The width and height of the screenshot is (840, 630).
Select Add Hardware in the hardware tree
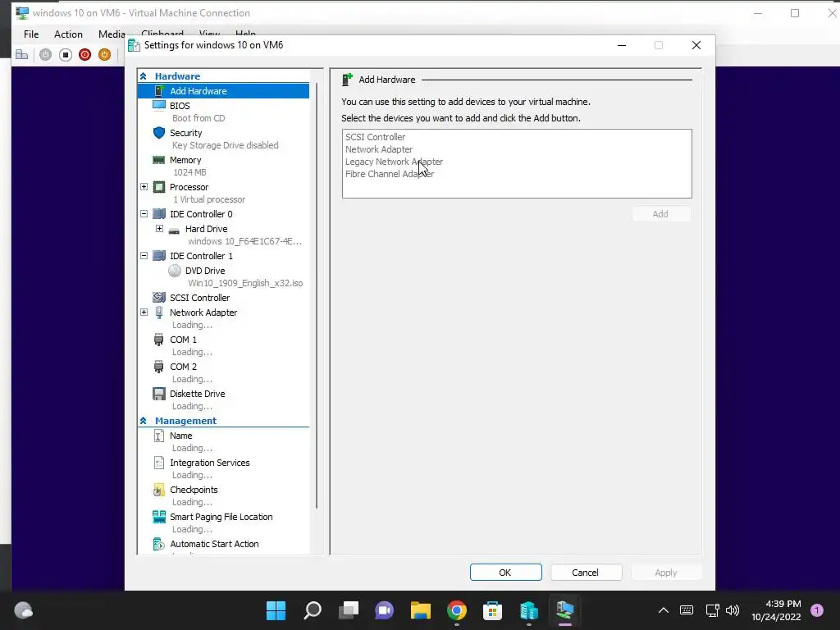(223, 91)
